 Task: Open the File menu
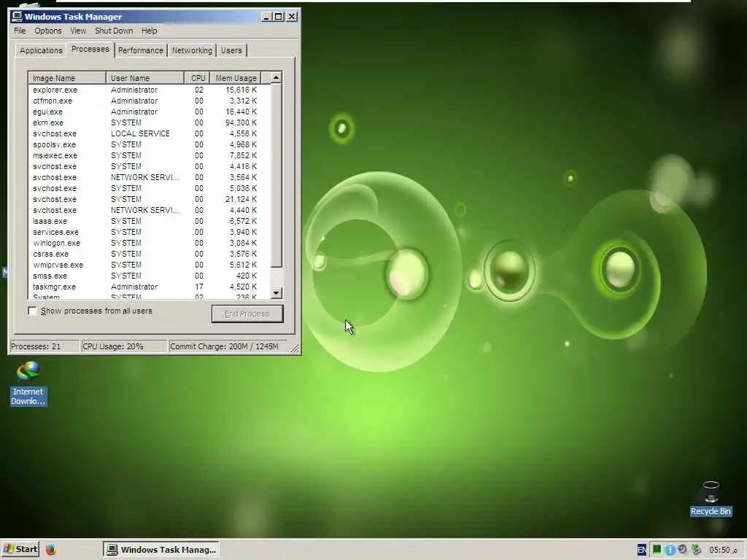(x=20, y=31)
